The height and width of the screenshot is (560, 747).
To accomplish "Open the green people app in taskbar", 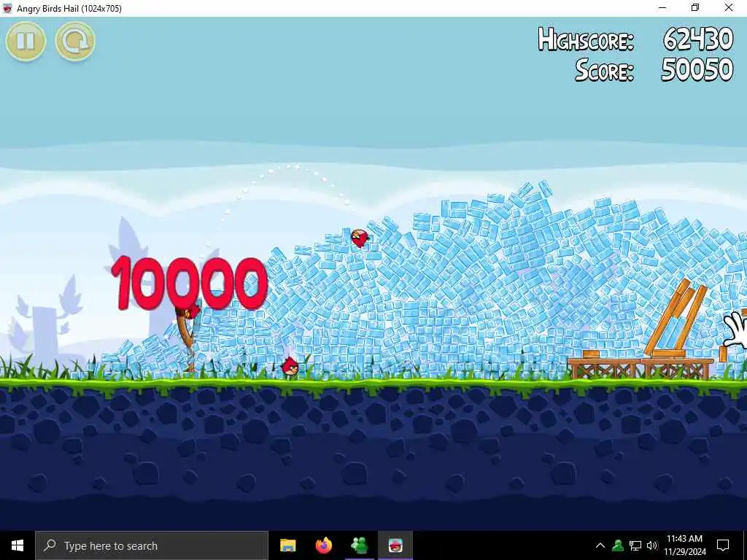I will click(359, 545).
